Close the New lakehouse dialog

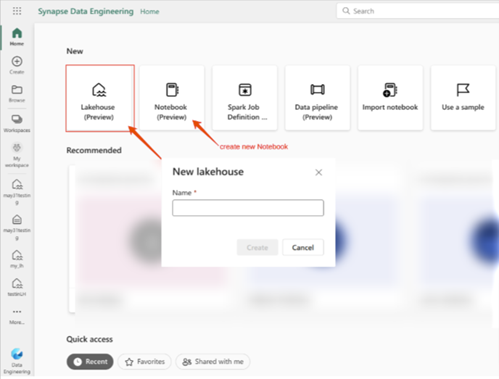pyautogui.click(x=319, y=172)
